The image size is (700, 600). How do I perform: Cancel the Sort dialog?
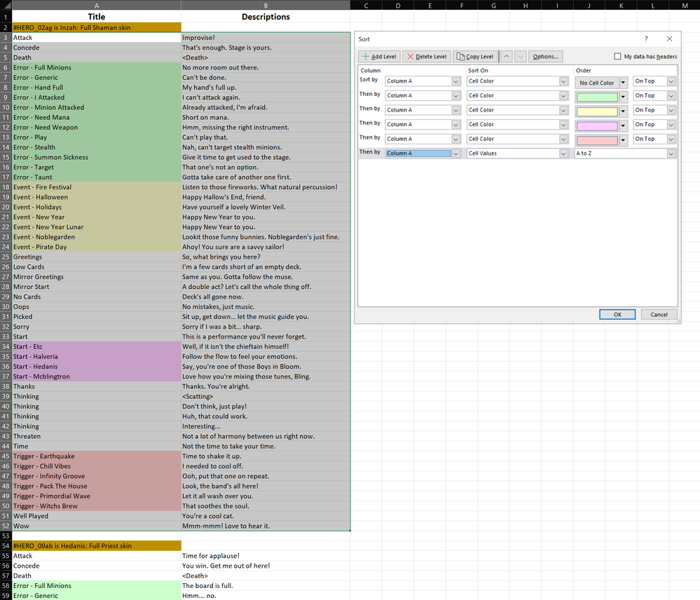659,315
